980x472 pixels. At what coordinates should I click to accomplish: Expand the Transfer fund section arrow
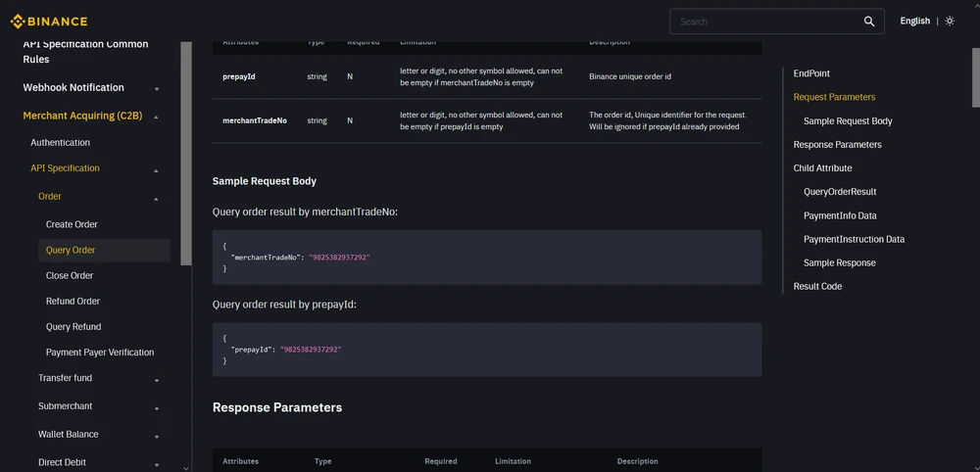157,380
